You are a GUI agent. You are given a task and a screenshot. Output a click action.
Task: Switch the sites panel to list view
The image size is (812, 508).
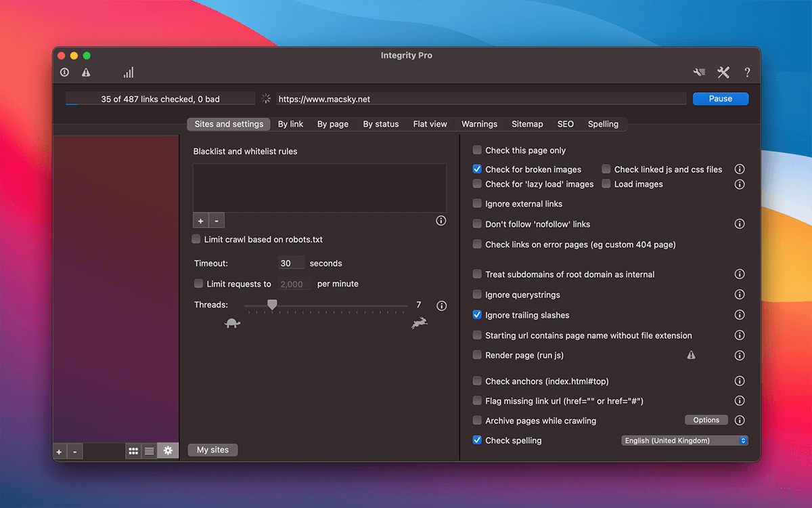[x=150, y=451]
